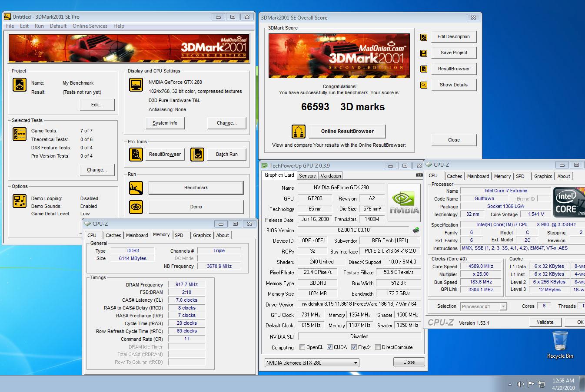Open the File menu in 3DMark2001

[x=10, y=26]
